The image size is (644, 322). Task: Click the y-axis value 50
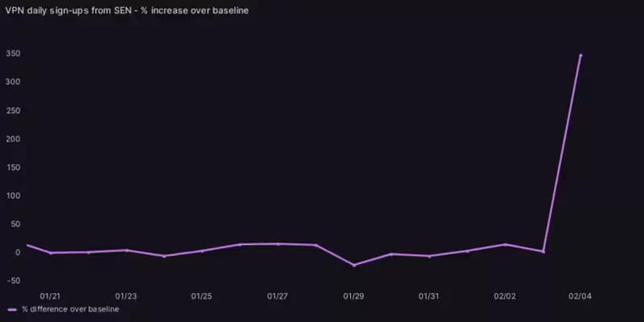15,224
